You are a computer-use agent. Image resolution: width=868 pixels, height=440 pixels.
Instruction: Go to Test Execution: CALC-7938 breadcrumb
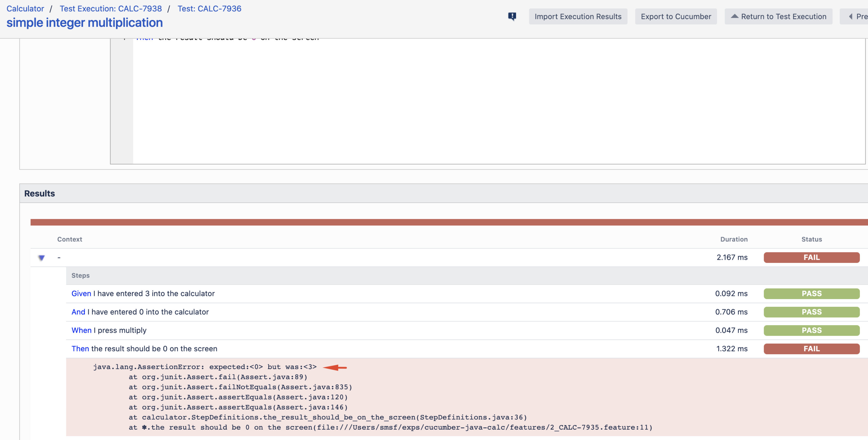pyautogui.click(x=111, y=8)
